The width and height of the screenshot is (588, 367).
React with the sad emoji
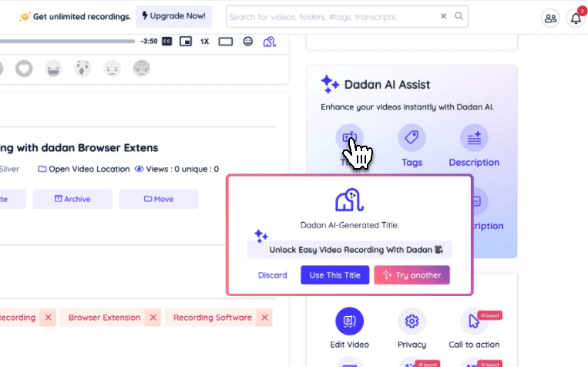coord(112,69)
